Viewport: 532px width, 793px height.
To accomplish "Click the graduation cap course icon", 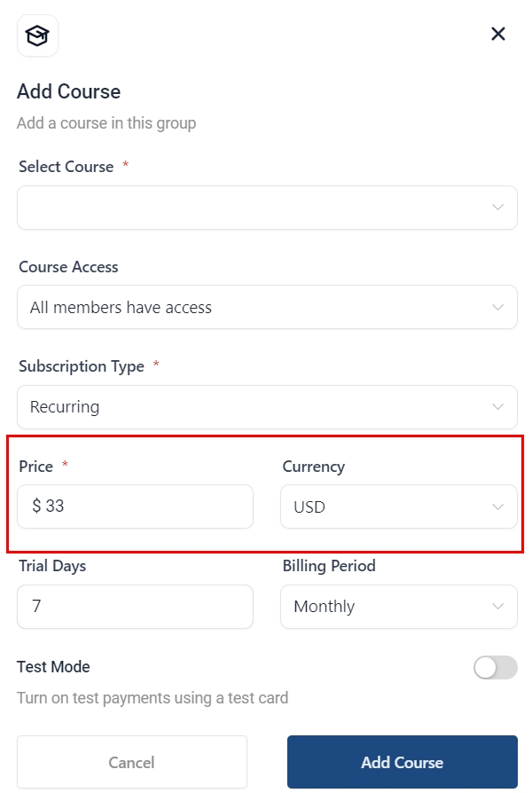I will coord(37,35).
